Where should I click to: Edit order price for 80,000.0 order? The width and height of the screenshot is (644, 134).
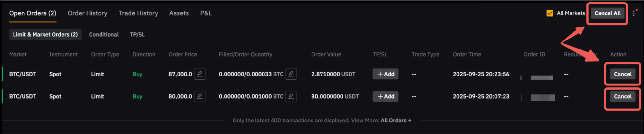click(x=200, y=96)
